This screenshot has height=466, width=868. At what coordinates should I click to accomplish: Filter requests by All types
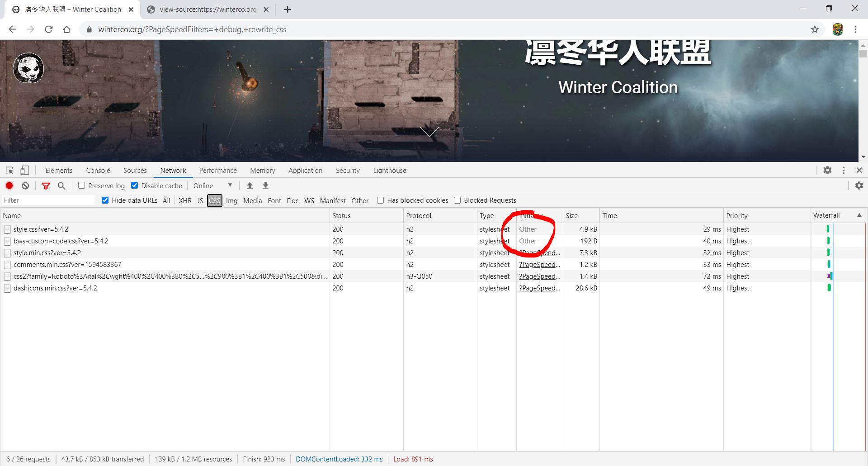click(x=166, y=200)
